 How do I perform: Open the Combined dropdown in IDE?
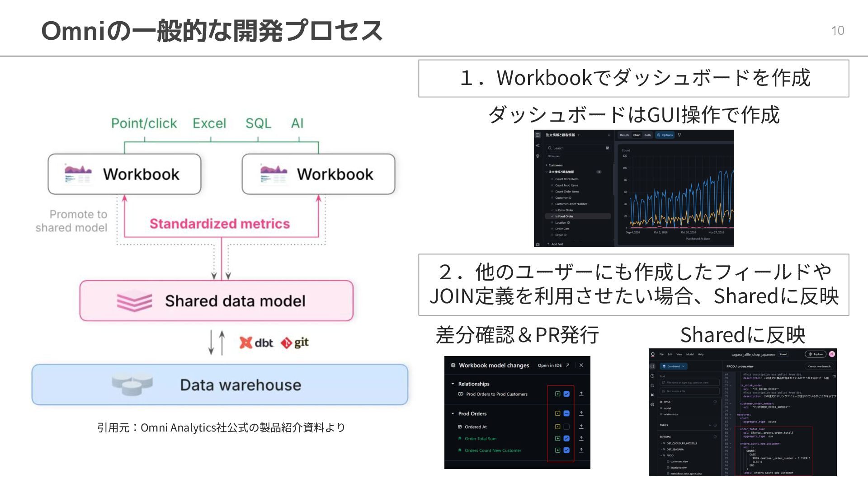tap(674, 366)
